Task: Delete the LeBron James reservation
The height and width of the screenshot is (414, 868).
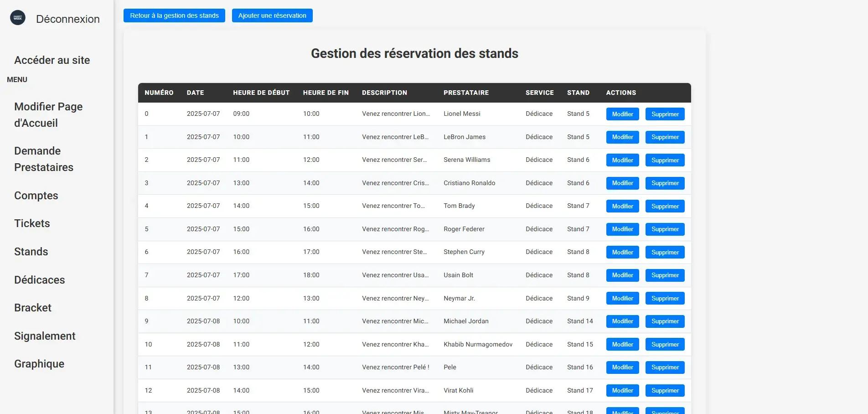Action: [x=665, y=137]
